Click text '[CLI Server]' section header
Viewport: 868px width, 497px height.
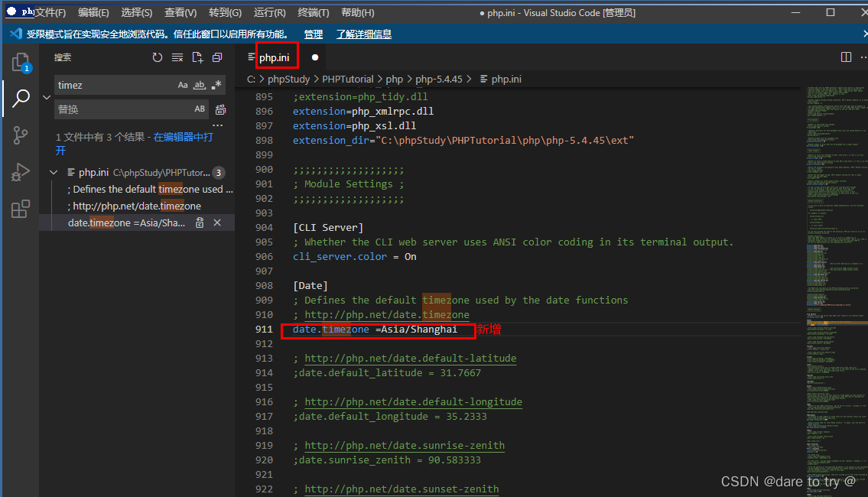pyautogui.click(x=328, y=227)
